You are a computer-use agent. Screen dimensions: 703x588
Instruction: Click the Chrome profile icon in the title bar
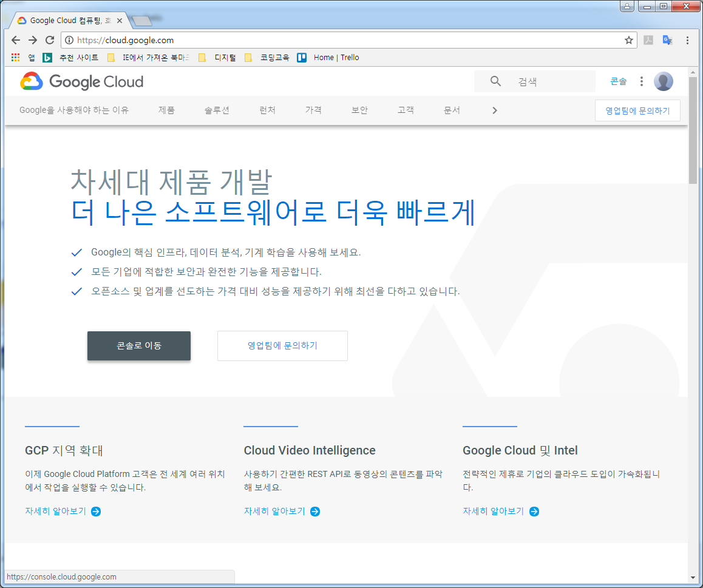(627, 6)
